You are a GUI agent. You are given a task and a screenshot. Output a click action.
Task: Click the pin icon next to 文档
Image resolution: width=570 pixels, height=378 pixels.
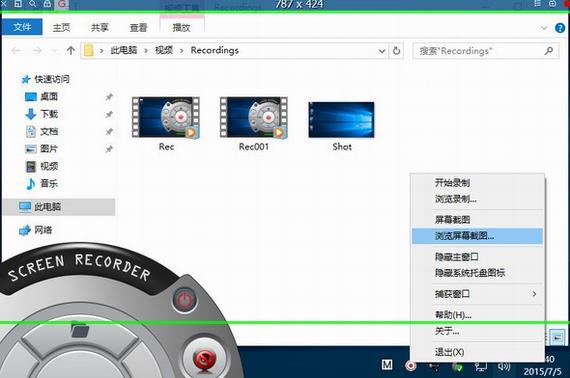[x=109, y=132]
